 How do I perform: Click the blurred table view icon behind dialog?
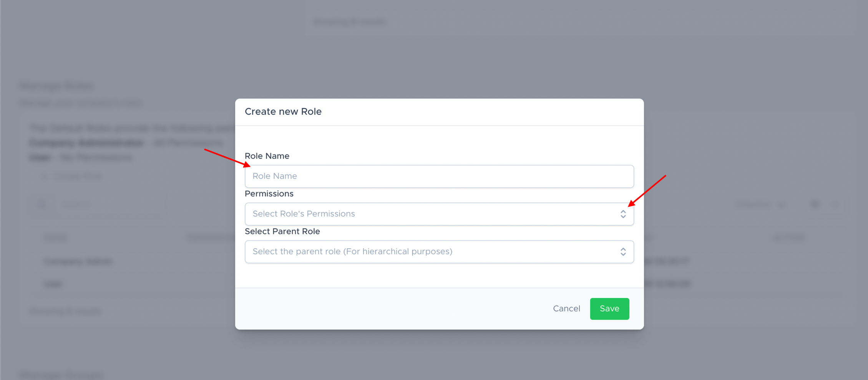(x=815, y=204)
